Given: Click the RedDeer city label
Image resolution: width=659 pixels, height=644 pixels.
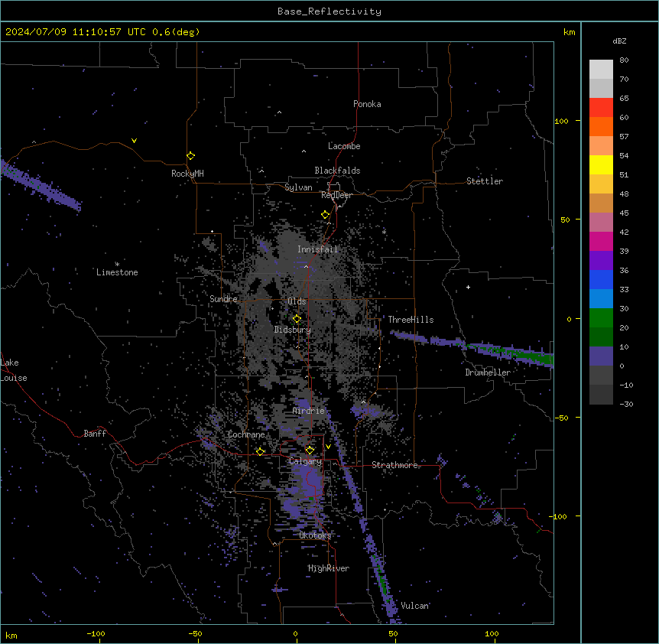Looking at the screenshot, I should tap(336, 195).
